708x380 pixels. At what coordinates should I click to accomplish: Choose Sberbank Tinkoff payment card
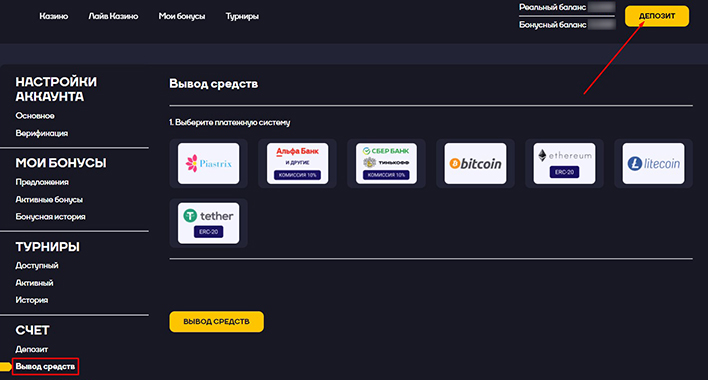coord(386,163)
